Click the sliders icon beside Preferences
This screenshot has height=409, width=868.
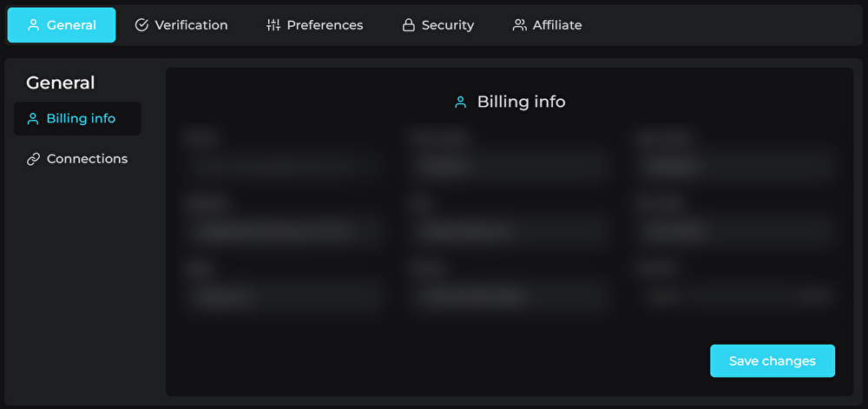(273, 25)
